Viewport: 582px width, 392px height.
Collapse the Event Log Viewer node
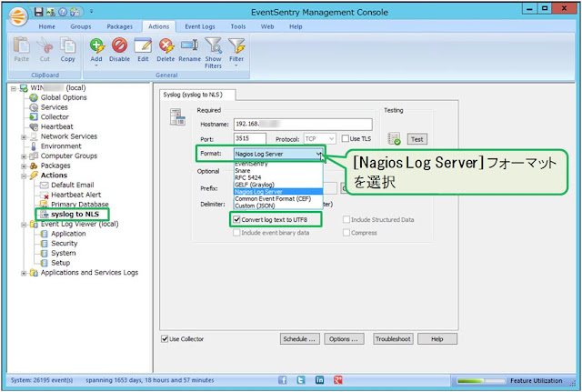pos(24,225)
